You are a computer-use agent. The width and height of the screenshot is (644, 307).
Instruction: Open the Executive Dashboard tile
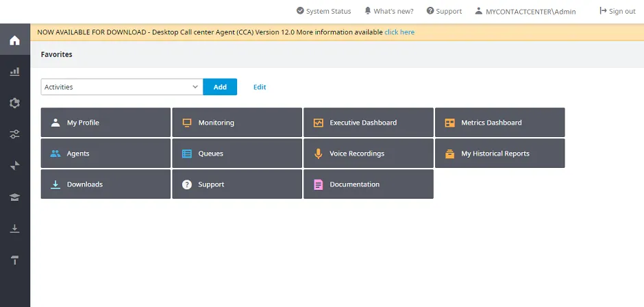pos(369,123)
